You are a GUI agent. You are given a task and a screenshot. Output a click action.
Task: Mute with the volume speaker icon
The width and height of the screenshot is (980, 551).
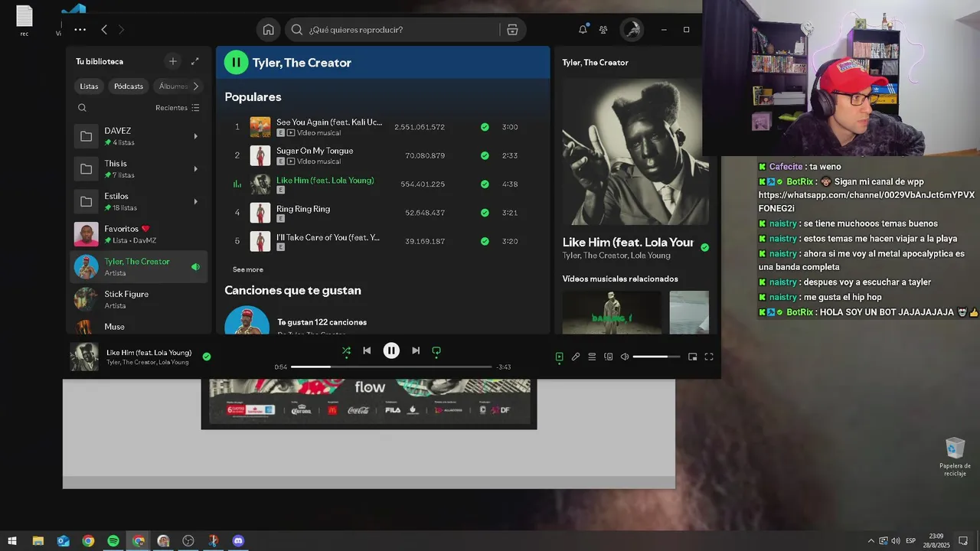pyautogui.click(x=625, y=357)
